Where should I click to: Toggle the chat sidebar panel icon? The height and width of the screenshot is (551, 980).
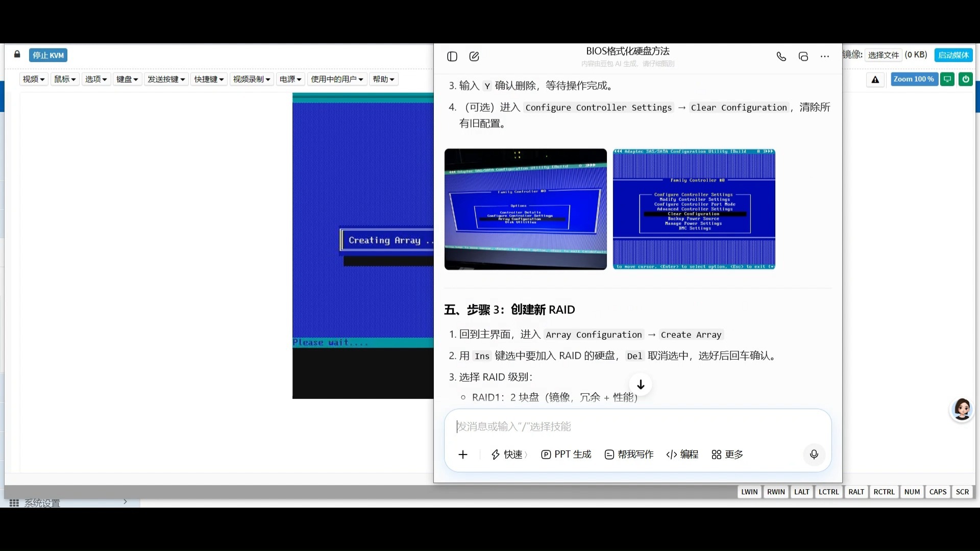pyautogui.click(x=452, y=56)
